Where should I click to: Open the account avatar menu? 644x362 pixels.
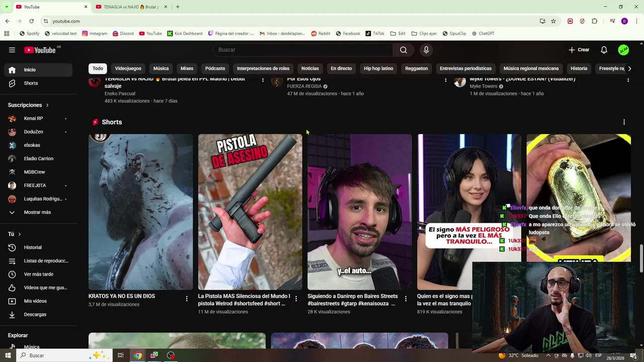click(x=623, y=50)
